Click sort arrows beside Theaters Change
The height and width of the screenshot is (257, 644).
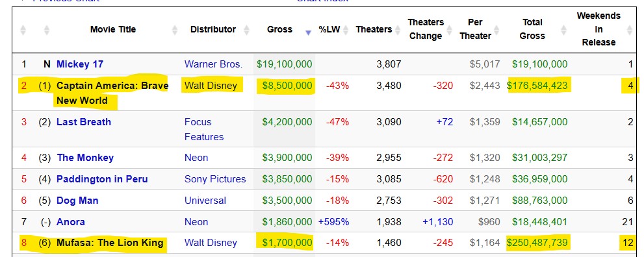pyautogui.click(x=449, y=30)
